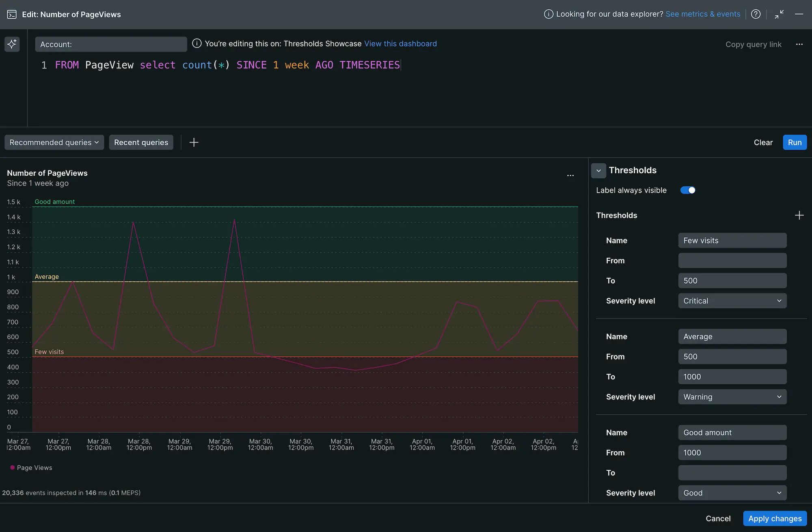Click the Run query button
The width and height of the screenshot is (812, 532).
coord(794,142)
